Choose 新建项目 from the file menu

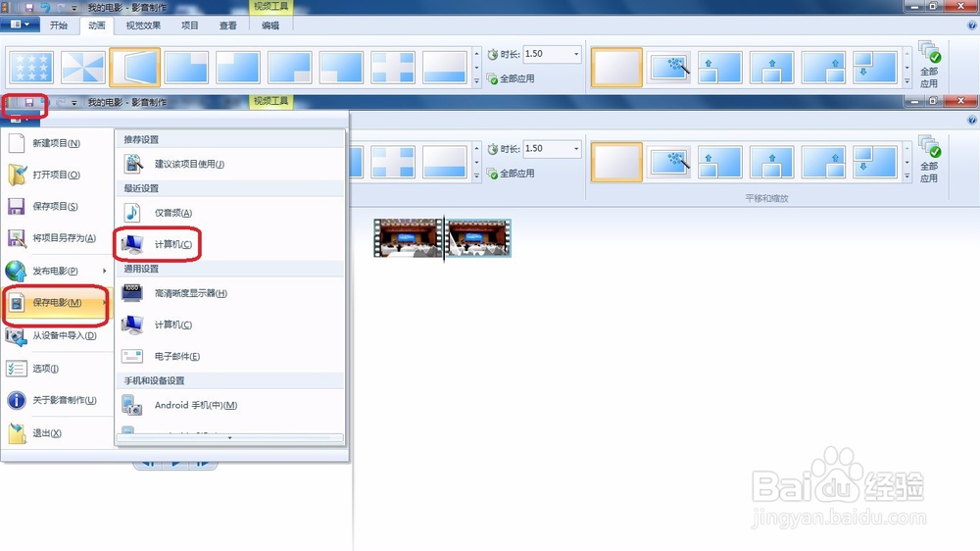pos(56,143)
